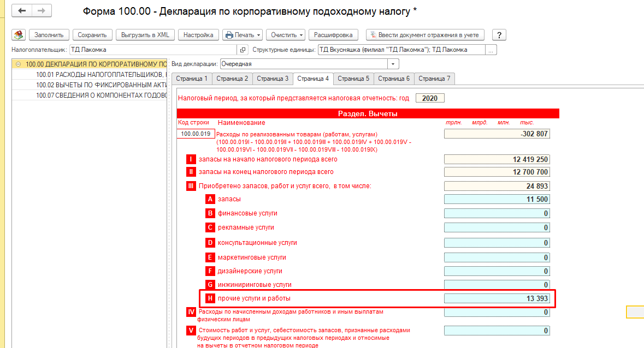This screenshot has width=644, height=348.
Task: Select the Страница 4 tab
Action: pos(313,79)
